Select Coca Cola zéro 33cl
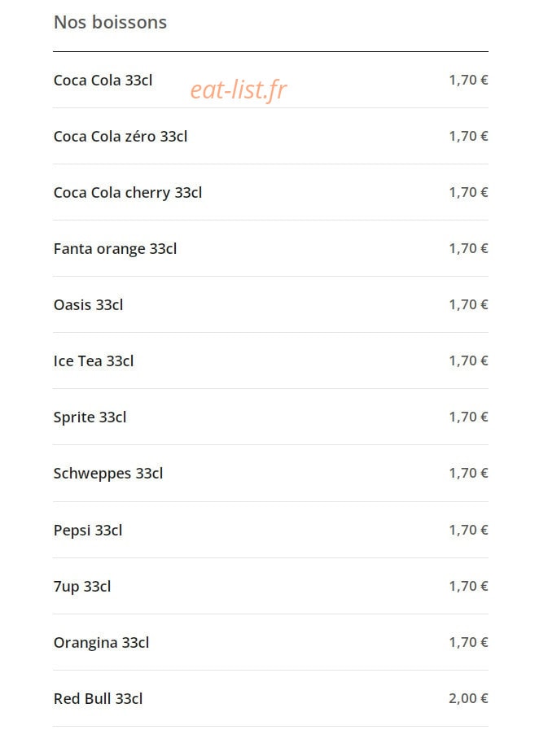The height and width of the screenshot is (756, 548). pos(121,137)
